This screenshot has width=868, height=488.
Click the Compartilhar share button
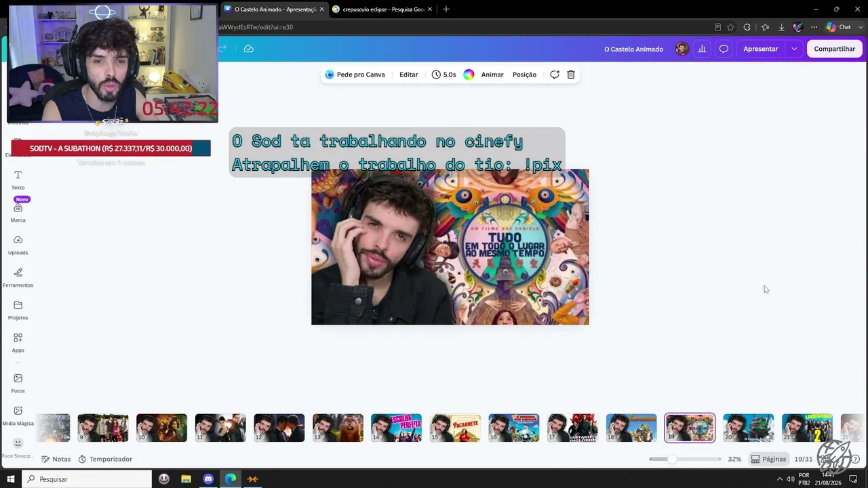click(835, 49)
